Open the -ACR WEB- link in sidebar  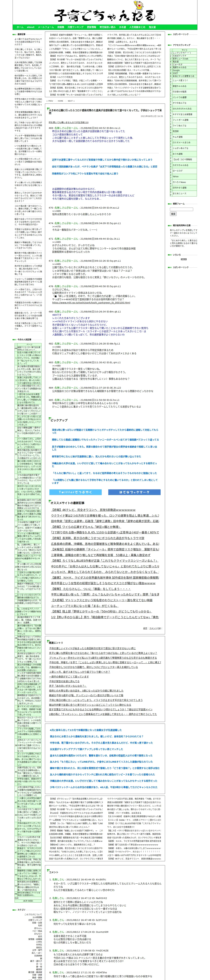(28, 901)
